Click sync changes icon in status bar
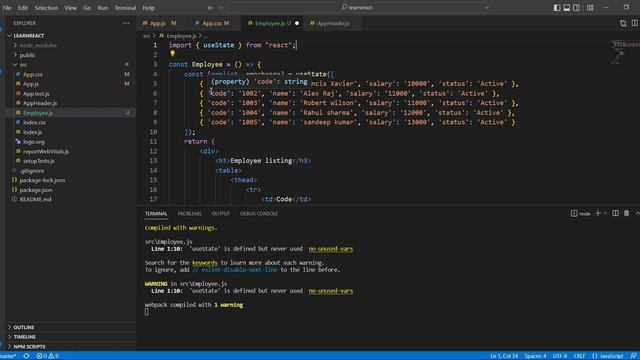This screenshot has height=360, width=640. 27,356
